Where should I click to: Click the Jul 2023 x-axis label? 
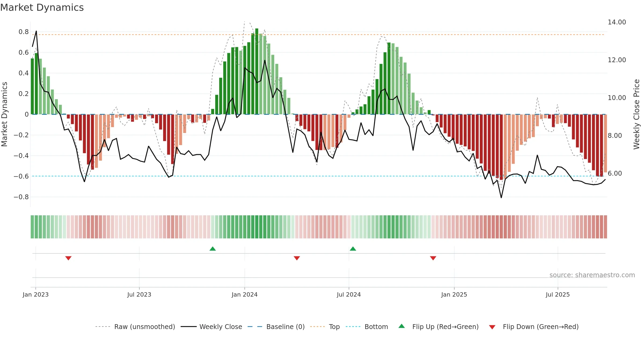[139, 294]
